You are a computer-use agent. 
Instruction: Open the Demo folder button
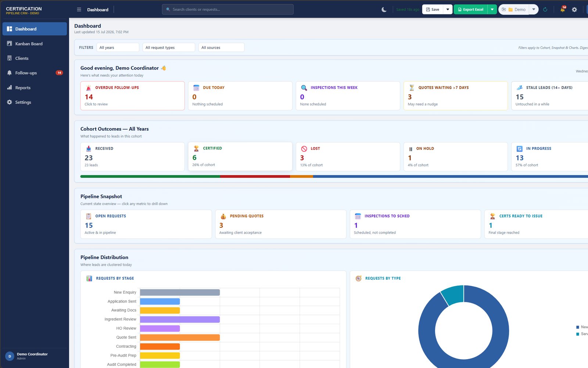514,10
